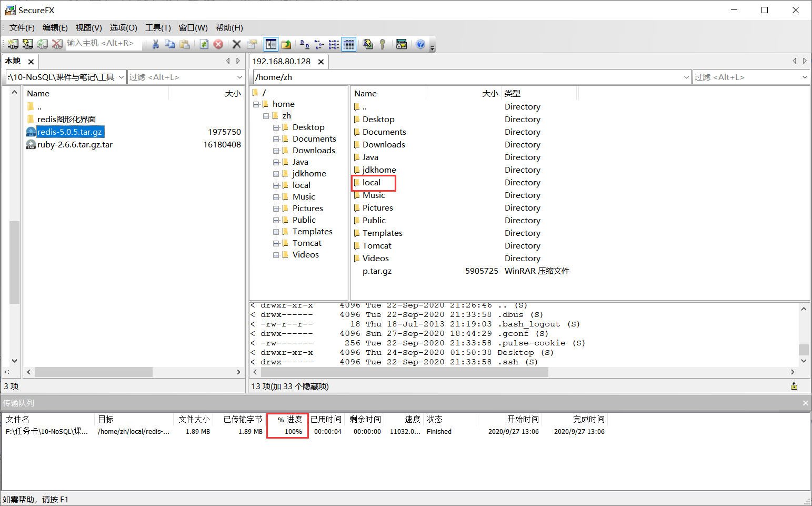Switch to small icons view
Viewport: 812px width, 506px height.
point(319,44)
